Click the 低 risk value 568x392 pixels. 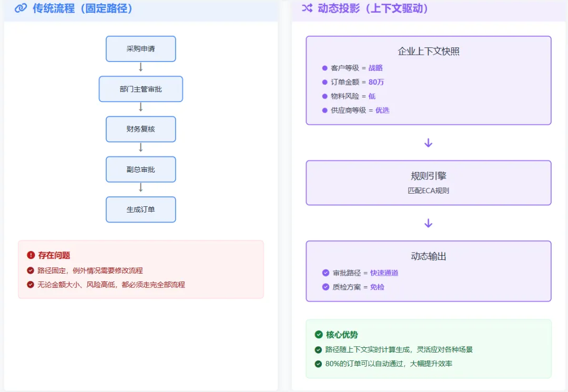[372, 96]
